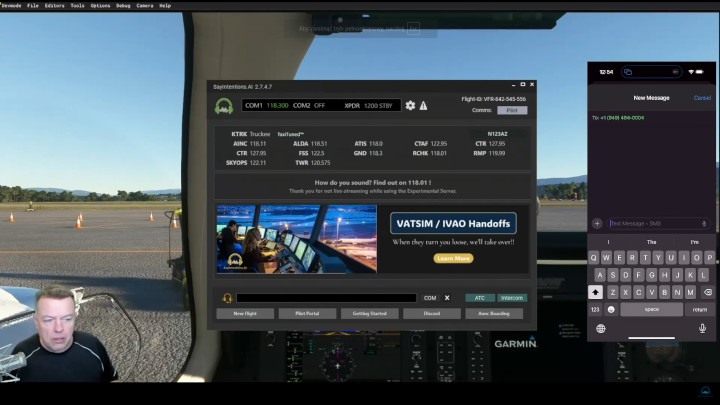Tap the microphone icon below phone keyboard
This screenshot has width=720, height=405.
[702, 328]
